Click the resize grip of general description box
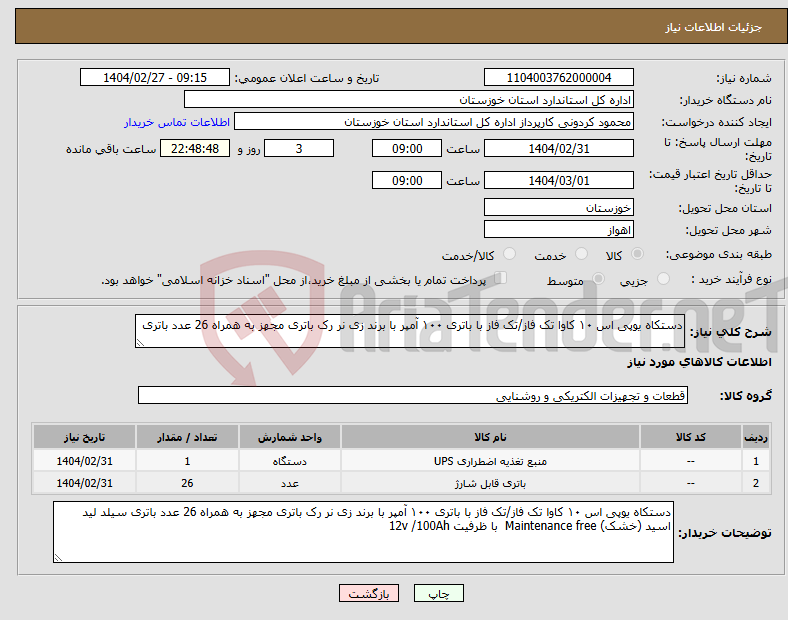The height and width of the screenshot is (620, 788). tap(140, 343)
